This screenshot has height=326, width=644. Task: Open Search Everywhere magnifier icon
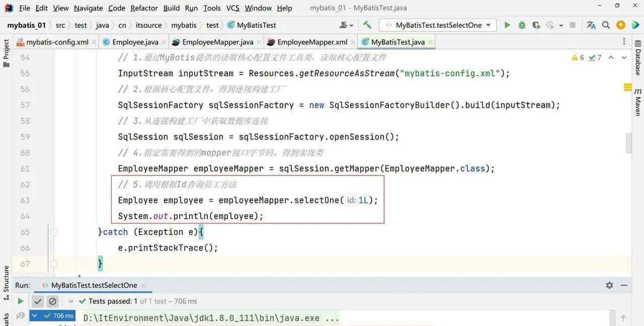(x=606, y=25)
